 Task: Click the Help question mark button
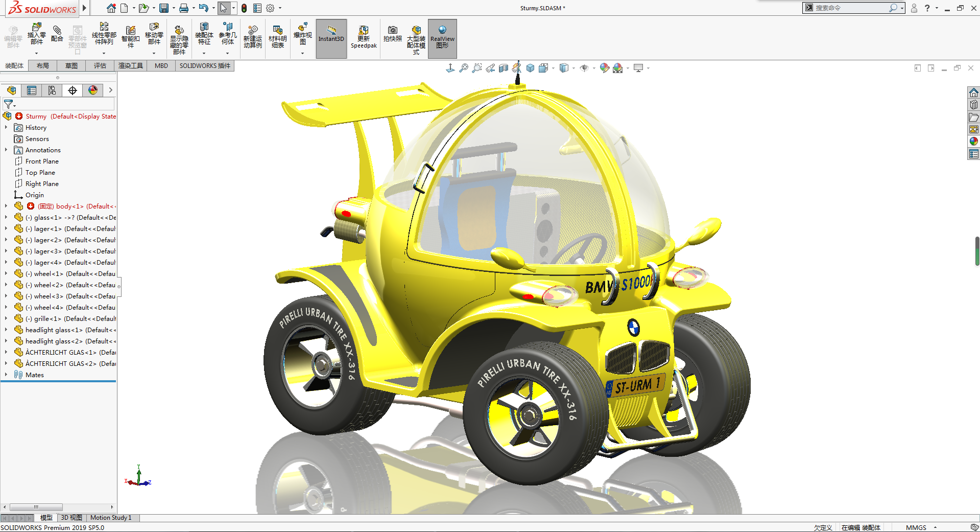click(x=927, y=8)
